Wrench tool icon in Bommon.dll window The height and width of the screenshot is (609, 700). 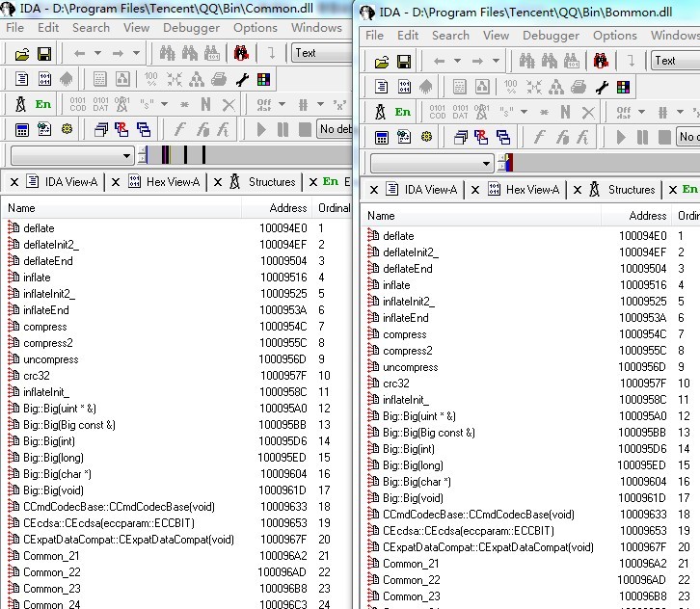click(602, 87)
